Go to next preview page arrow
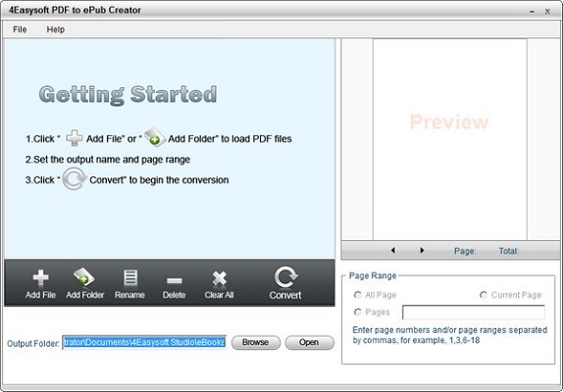 tap(422, 250)
